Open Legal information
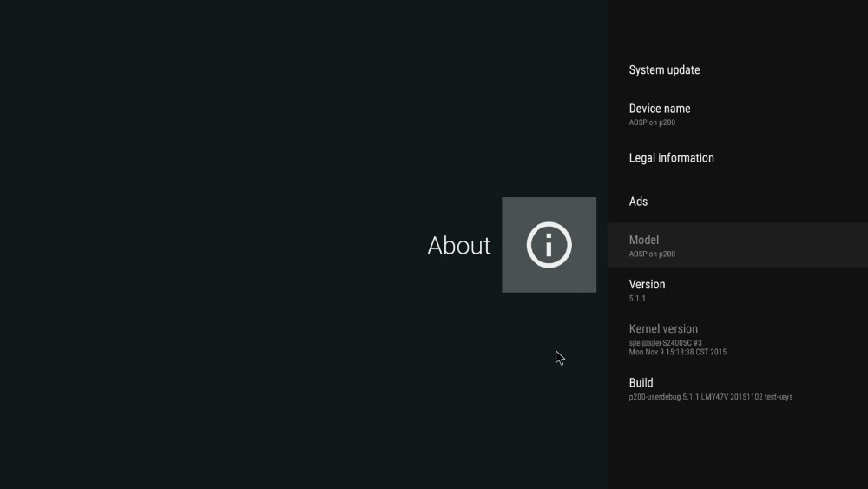Viewport: 868px width, 489px height. pyautogui.click(x=671, y=158)
